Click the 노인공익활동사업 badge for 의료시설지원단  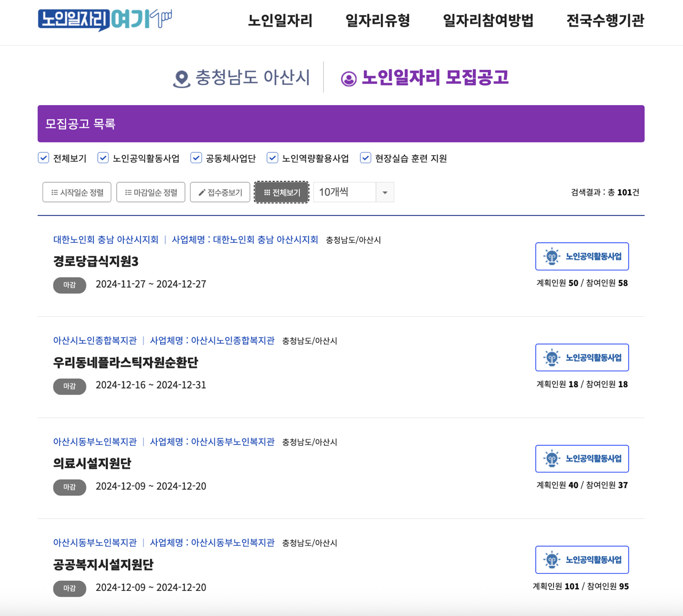point(582,458)
